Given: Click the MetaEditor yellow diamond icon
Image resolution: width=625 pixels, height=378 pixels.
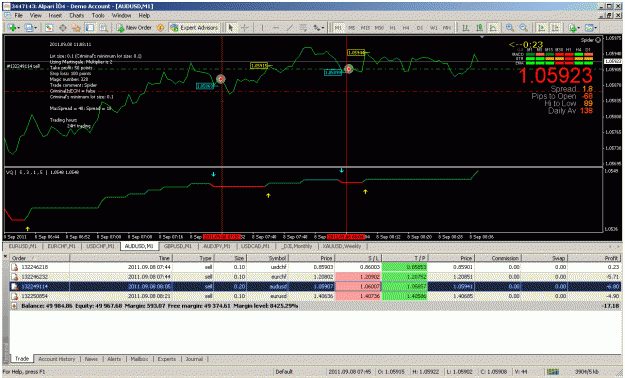Looking at the screenshot, I should (x=160, y=28).
